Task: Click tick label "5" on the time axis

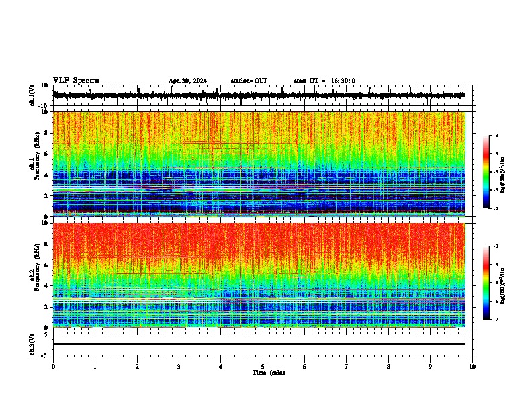Action: (x=263, y=367)
